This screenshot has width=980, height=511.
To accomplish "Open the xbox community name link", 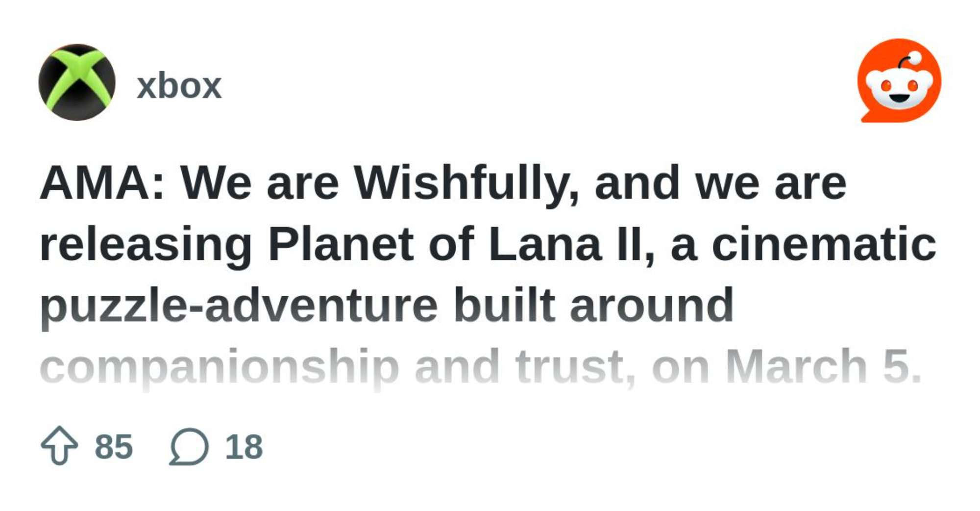I will (179, 86).
